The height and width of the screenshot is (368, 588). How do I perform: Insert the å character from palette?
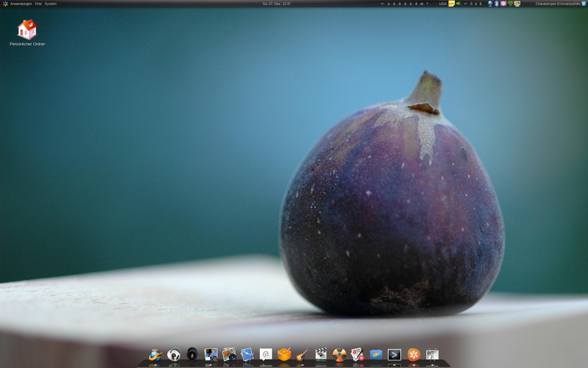(x=416, y=4)
